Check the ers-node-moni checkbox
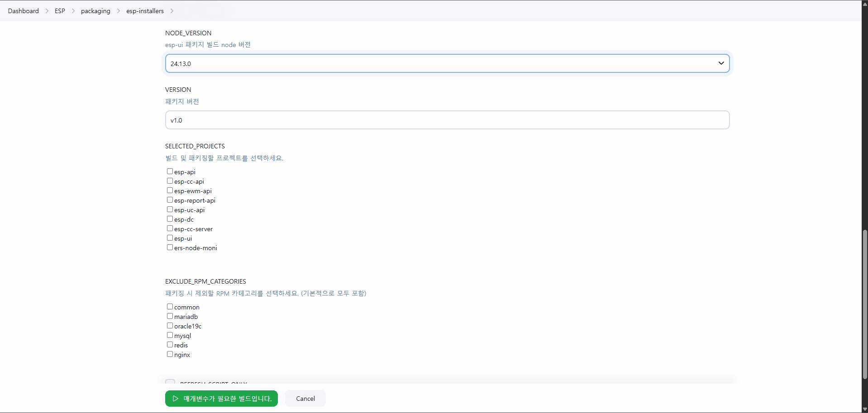The image size is (868, 413). 170,247
